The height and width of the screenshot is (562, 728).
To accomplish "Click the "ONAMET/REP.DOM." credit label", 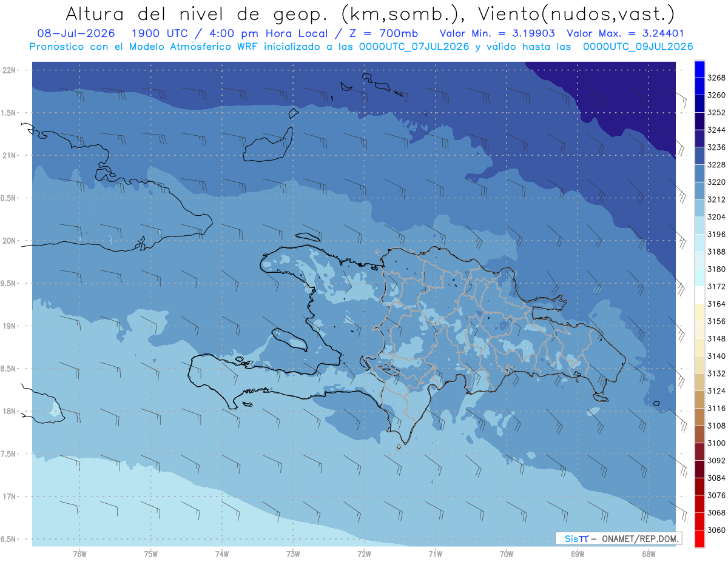I will [641, 538].
